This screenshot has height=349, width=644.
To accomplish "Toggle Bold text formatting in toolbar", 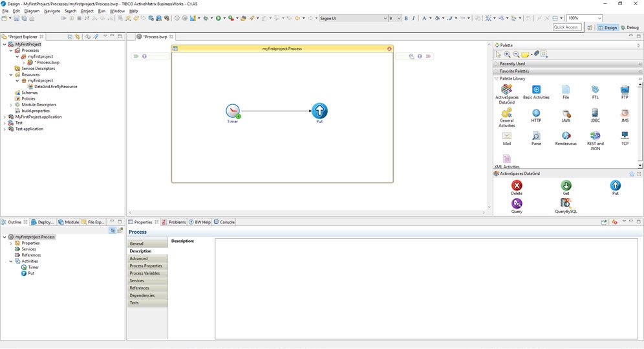I will coord(406,18).
